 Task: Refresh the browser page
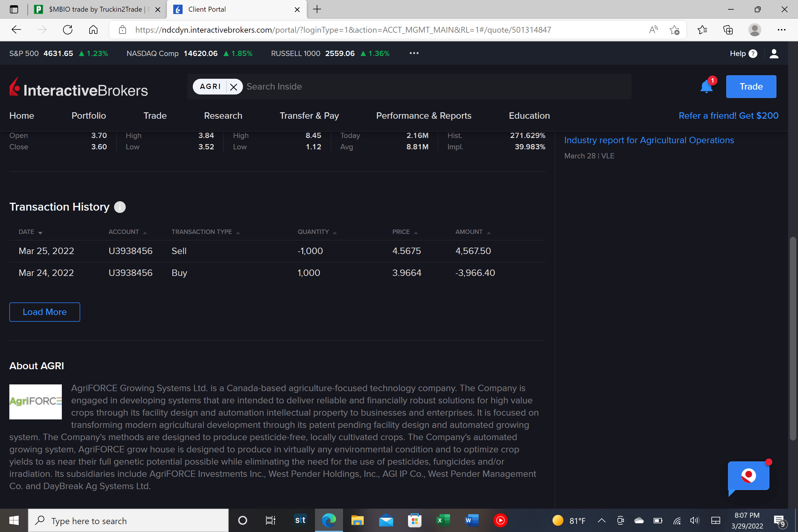click(67, 30)
